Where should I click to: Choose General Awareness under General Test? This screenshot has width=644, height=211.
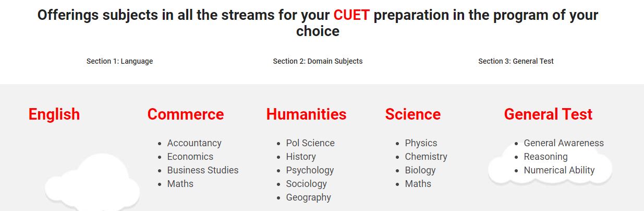pyautogui.click(x=564, y=143)
